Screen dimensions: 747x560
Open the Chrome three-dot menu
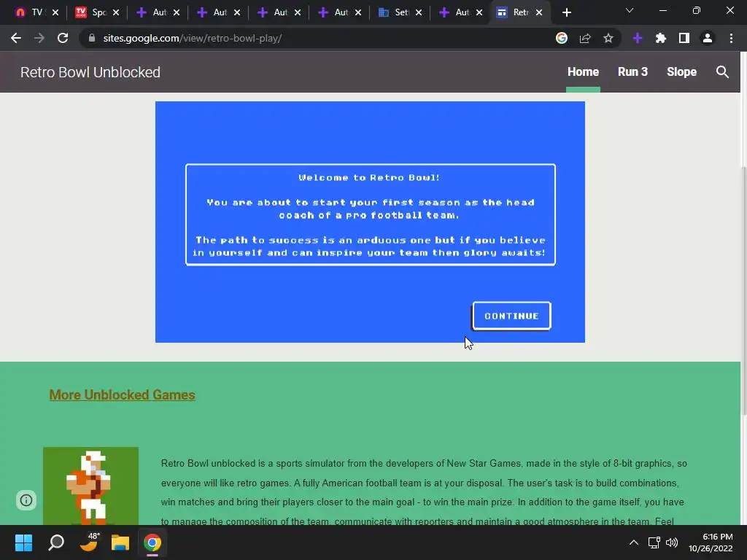pyautogui.click(x=731, y=38)
